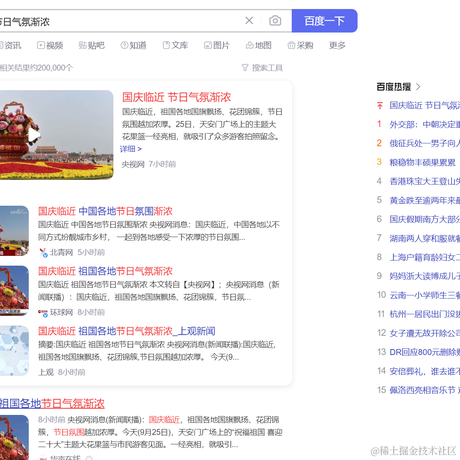Open hot search 8 上海户籍育龄妇女
The image size is (460, 460).
pyautogui.click(x=425, y=257)
